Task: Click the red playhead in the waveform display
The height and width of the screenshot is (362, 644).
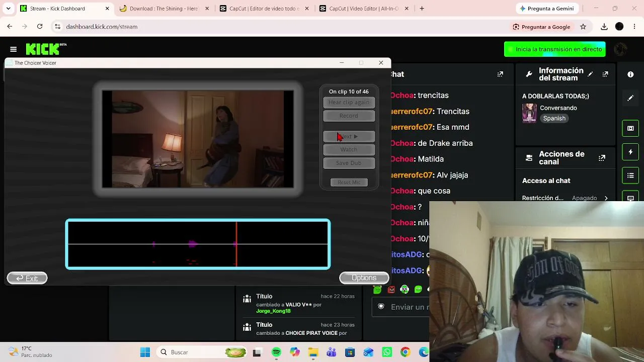Action: click(236, 244)
